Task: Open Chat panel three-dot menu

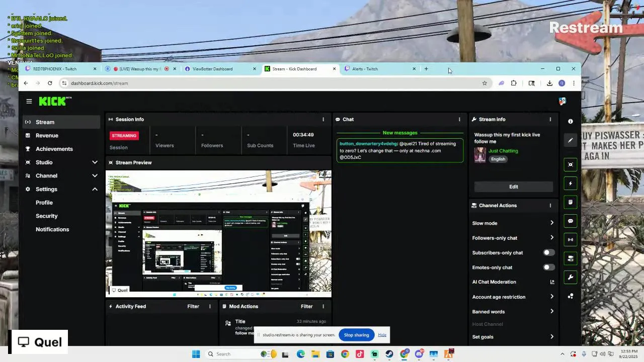Action: (459, 119)
